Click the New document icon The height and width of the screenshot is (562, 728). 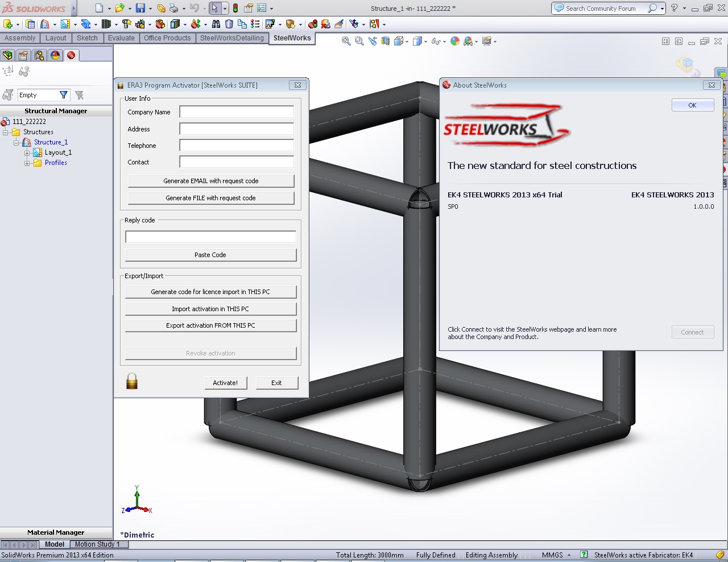[99, 8]
